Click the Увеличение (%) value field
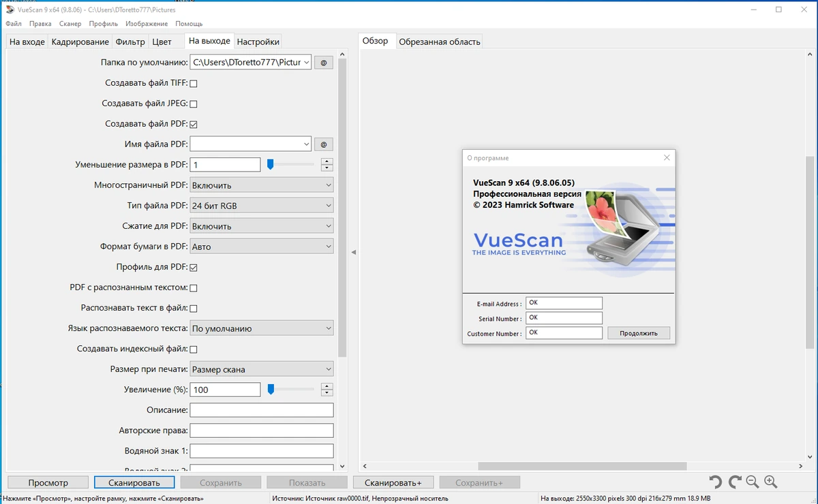The image size is (818, 504). pos(225,390)
